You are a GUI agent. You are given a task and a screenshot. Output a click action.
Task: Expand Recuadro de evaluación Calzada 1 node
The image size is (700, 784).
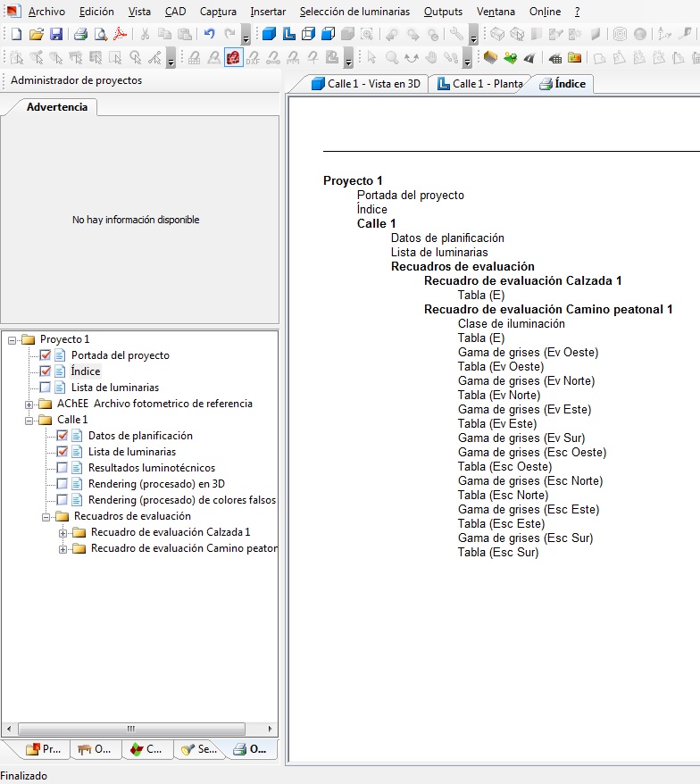pos(63,532)
